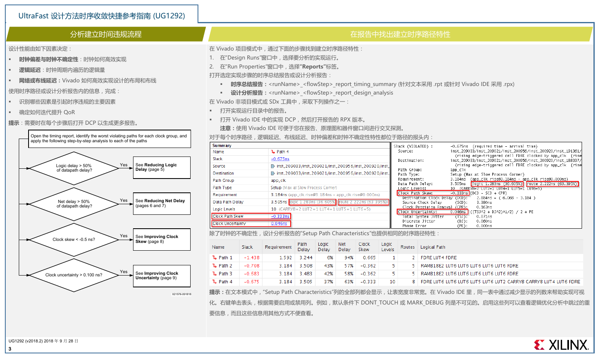The width and height of the screenshot is (600, 364).
Task: Click the footer text UG1292 (v2018.2)
Action: click(43, 341)
